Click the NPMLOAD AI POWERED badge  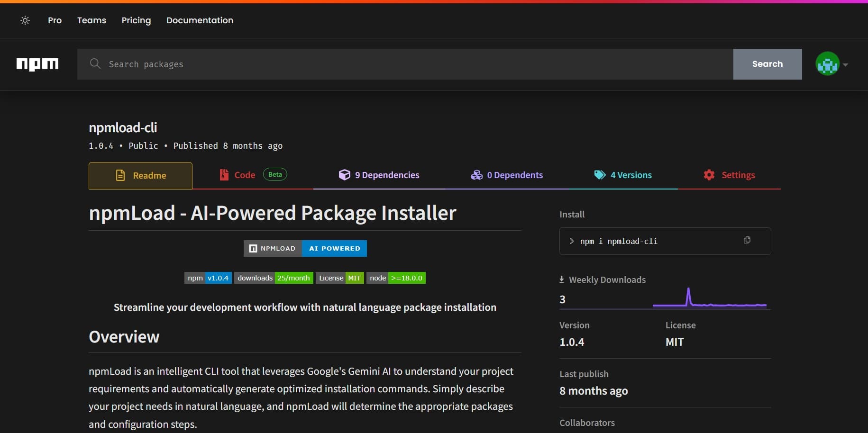305,248
